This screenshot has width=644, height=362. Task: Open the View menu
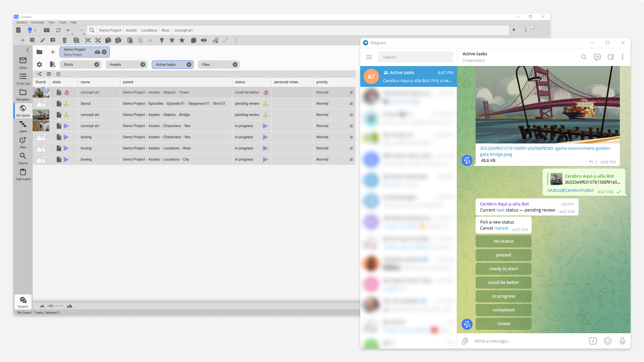pyautogui.click(x=52, y=22)
